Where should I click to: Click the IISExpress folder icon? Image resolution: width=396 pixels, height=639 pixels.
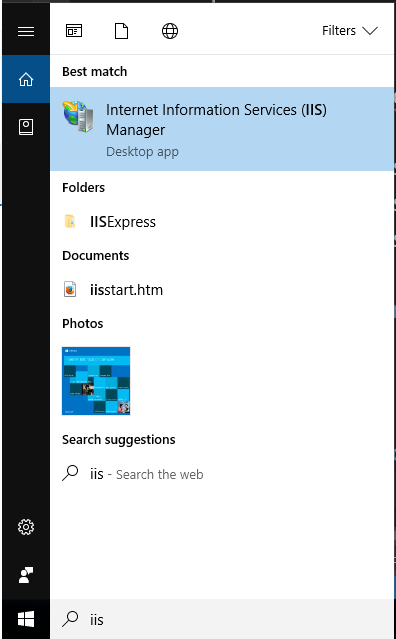[70, 222]
